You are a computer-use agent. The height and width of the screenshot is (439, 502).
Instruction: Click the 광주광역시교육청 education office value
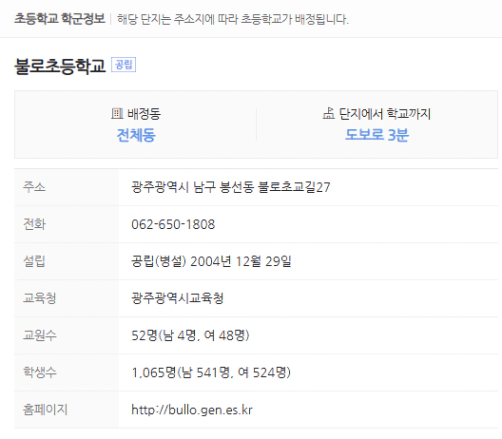click(177, 298)
